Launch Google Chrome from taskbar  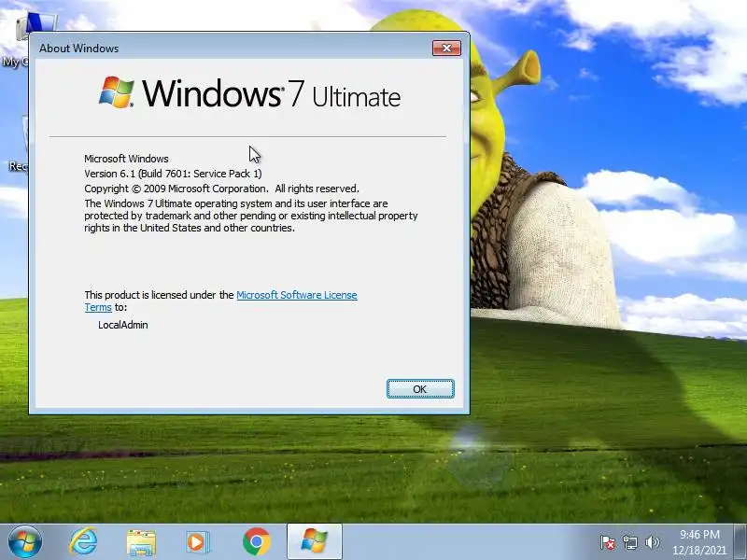(x=256, y=542)
